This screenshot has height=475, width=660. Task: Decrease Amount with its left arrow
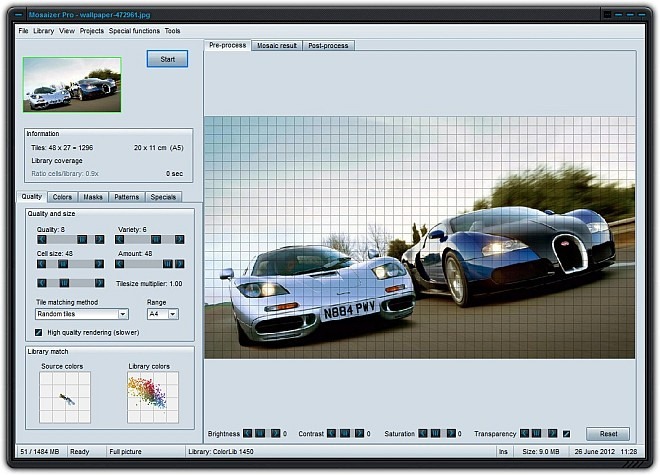coord(120,264)
